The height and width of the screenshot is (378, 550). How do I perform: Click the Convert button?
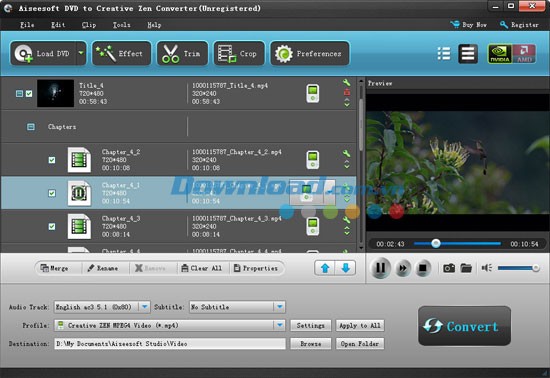[x=464, y=326]
